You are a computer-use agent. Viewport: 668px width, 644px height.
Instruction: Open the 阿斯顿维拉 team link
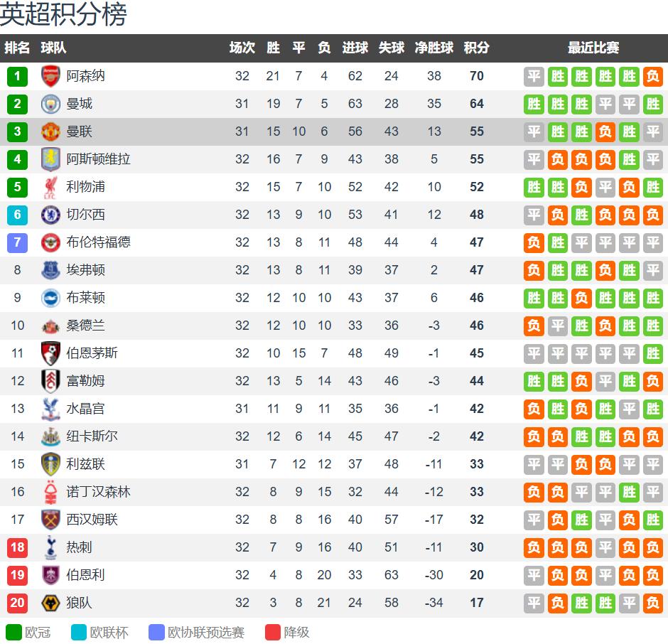click(98, 159)
